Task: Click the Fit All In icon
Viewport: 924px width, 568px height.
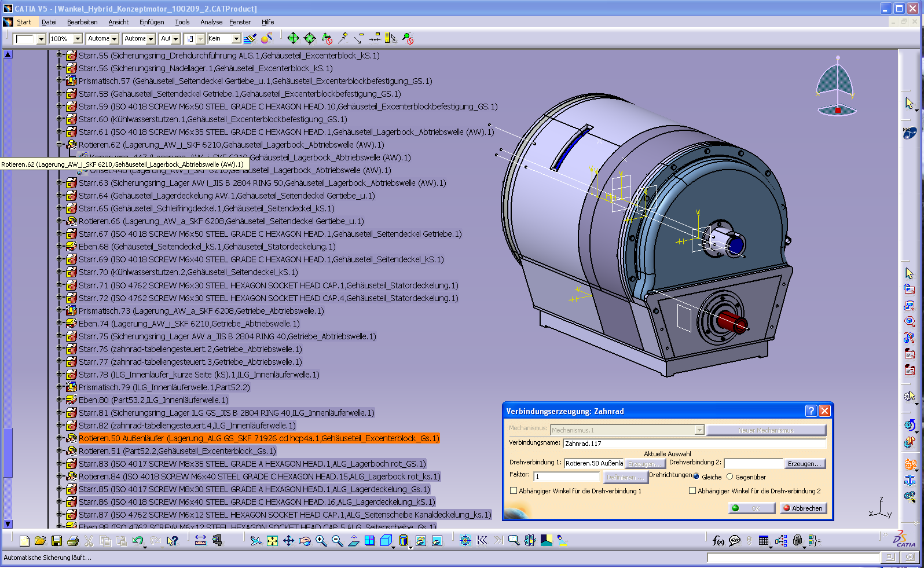Action: [272, 541]
